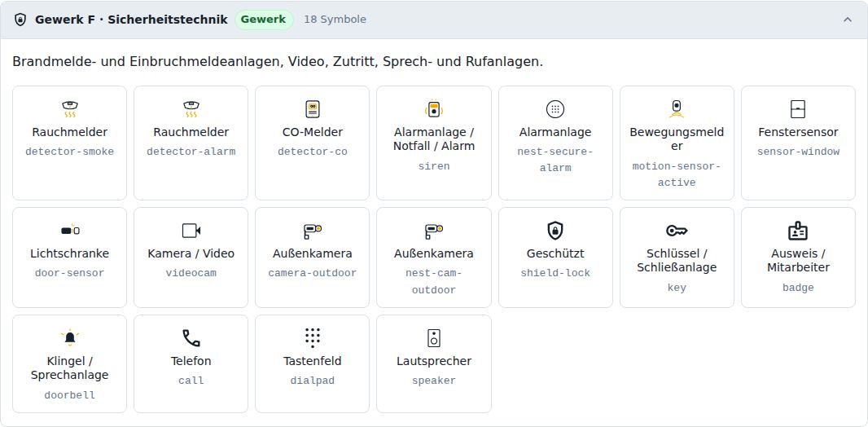
Task: Select the Geschützt shield-lock icon
Action: [x=555, y=231]
